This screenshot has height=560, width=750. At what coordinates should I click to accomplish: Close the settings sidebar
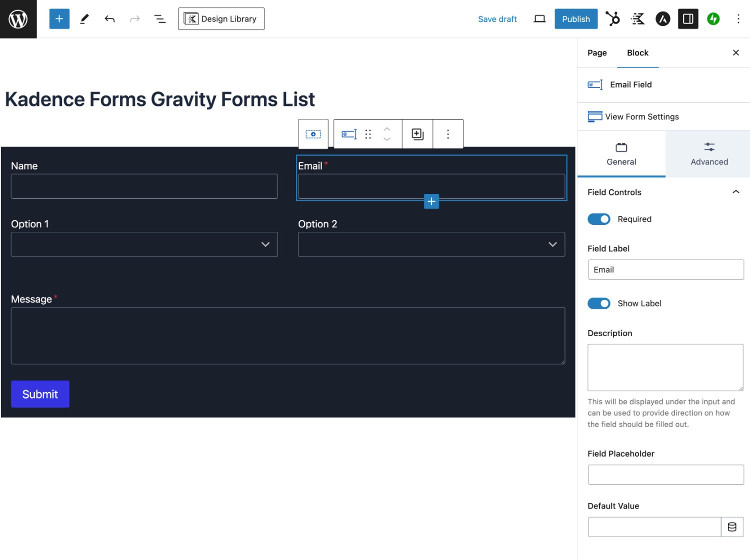click(x=735, y=53)
